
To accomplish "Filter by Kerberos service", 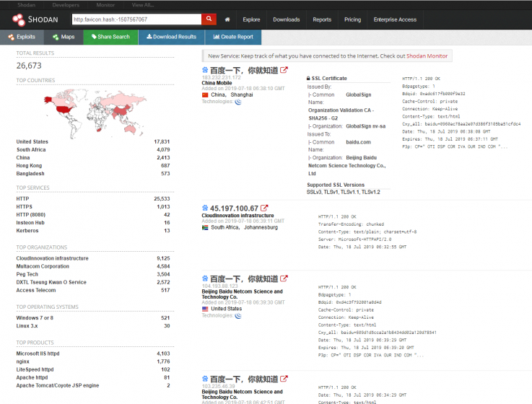I will [27, 231].
